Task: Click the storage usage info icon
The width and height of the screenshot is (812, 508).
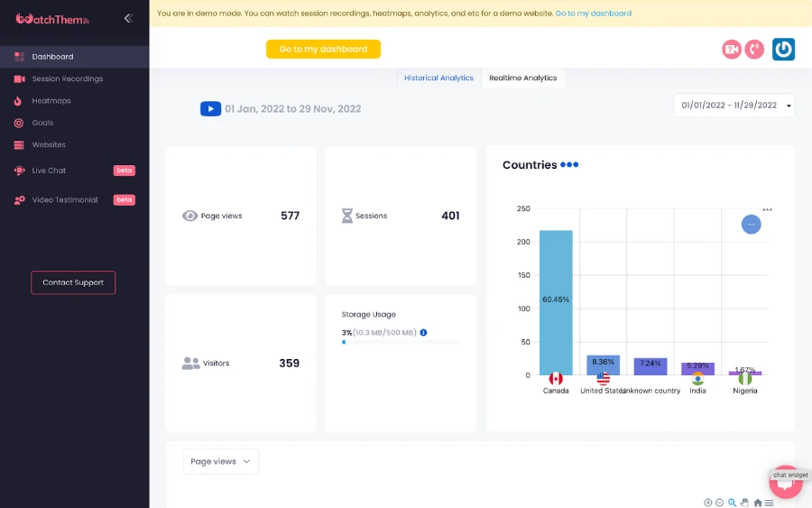Action: 423,333
